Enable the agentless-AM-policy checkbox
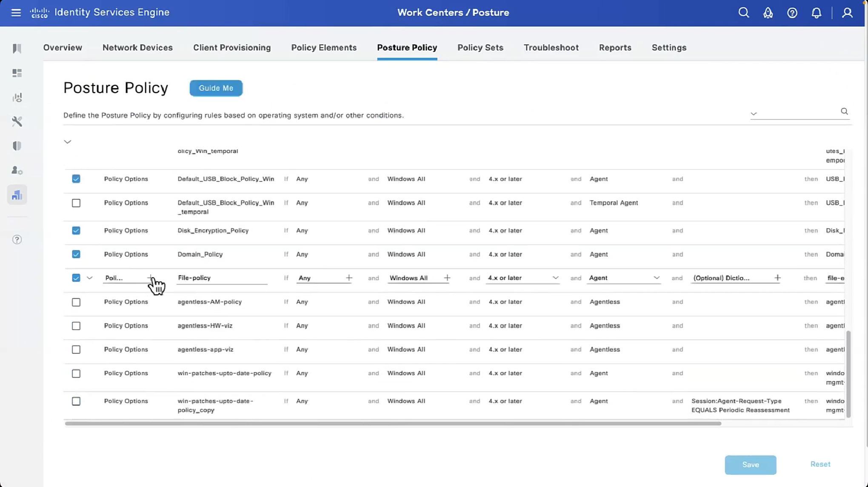Image resolution: width=868 pixels, height=487 pixels. click(x=76, y=302)
